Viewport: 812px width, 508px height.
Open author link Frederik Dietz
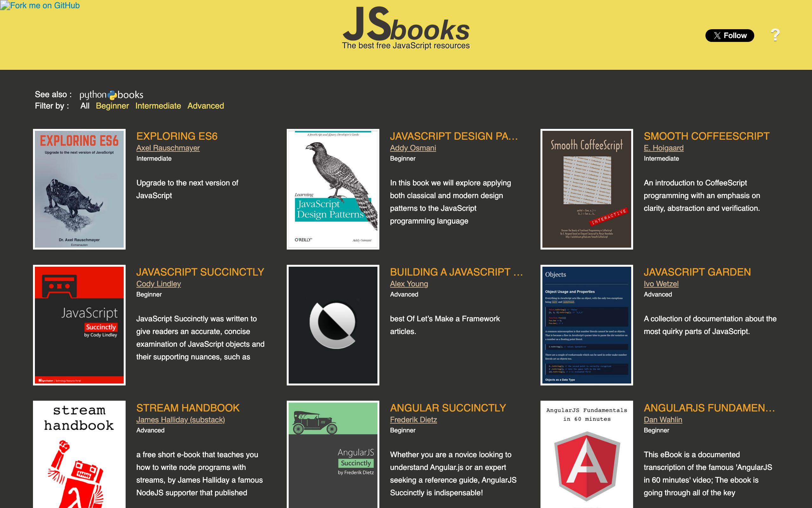(x=413, y=419)
